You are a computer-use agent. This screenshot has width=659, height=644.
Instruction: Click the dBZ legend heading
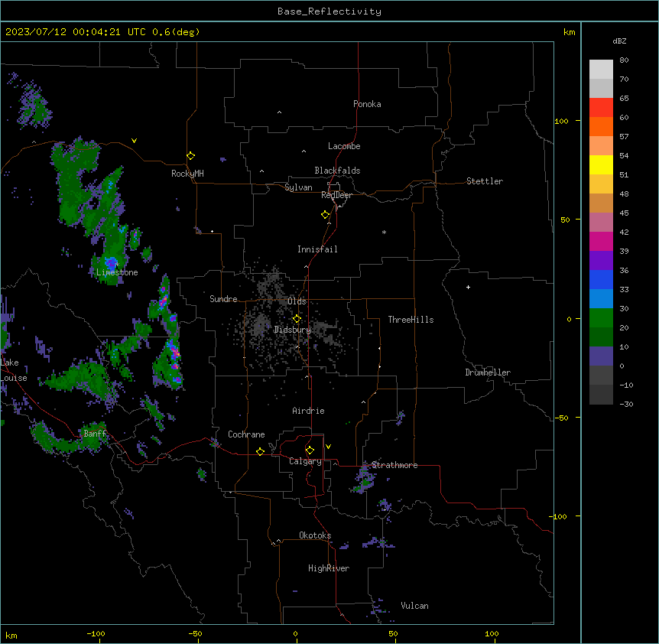pos(619,41)
